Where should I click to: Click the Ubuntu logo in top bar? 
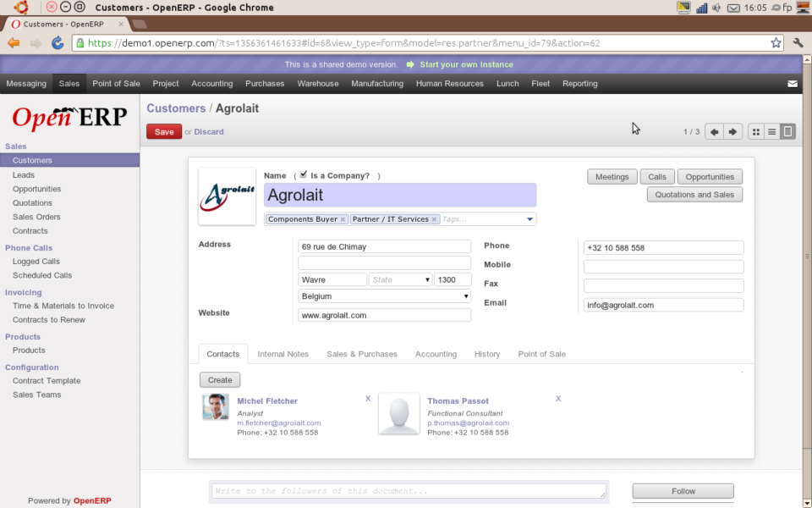pos(20,8)
